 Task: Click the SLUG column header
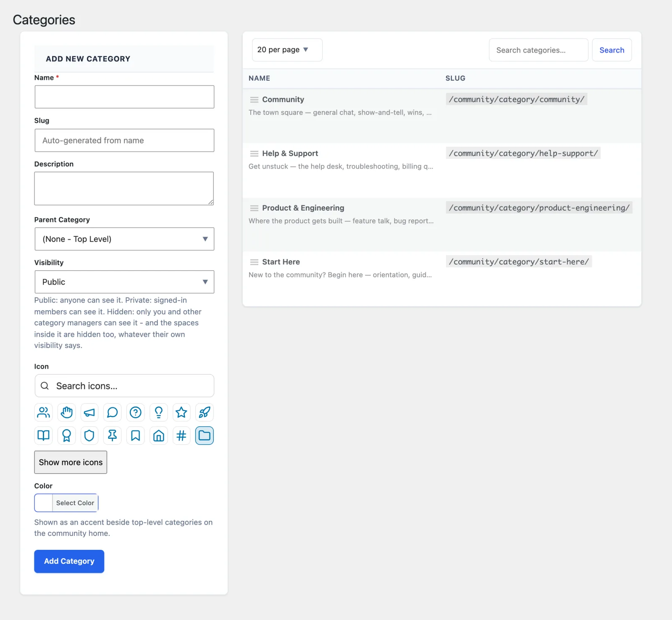pos(455,78)
